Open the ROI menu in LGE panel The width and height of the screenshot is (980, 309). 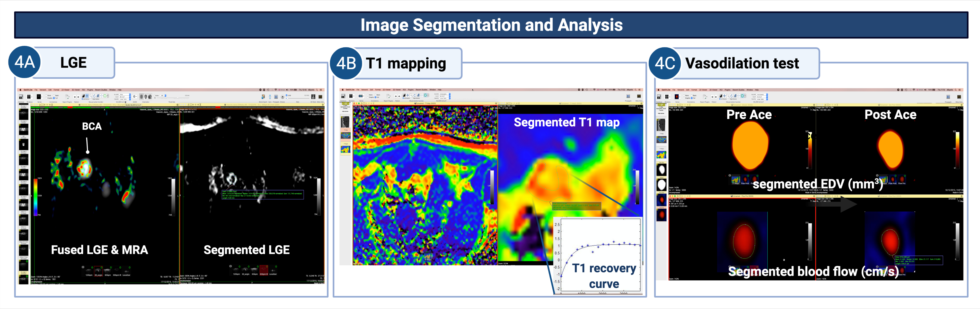[x=83, y=90]
